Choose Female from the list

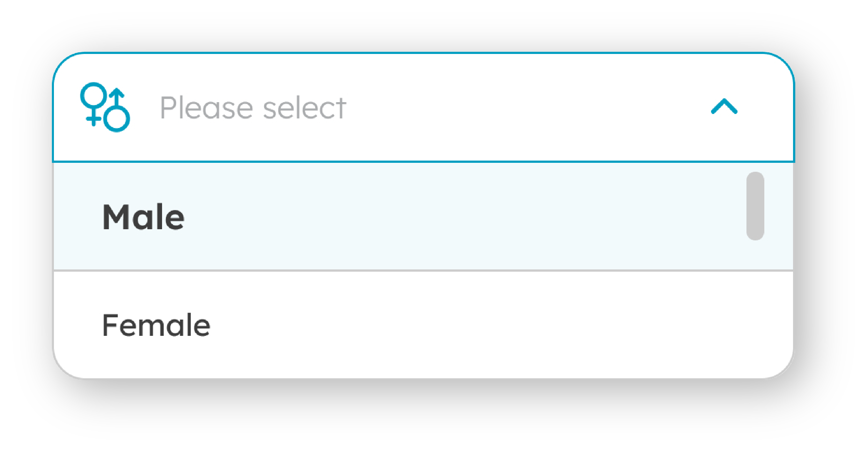tap(156, 325)
